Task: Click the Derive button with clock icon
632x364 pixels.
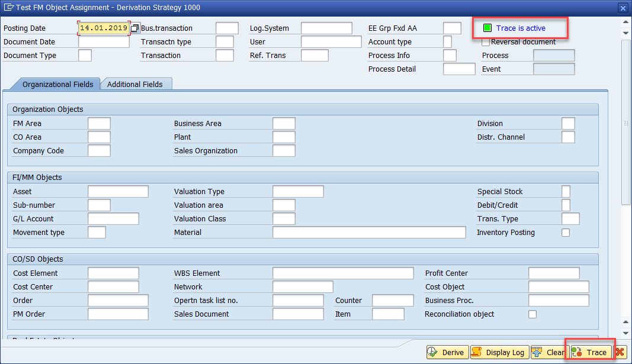Action: coord(447,352)
